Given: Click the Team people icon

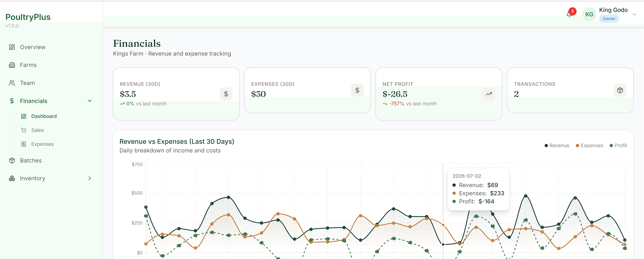Looking at the screenshot, I should coord(12,83).
